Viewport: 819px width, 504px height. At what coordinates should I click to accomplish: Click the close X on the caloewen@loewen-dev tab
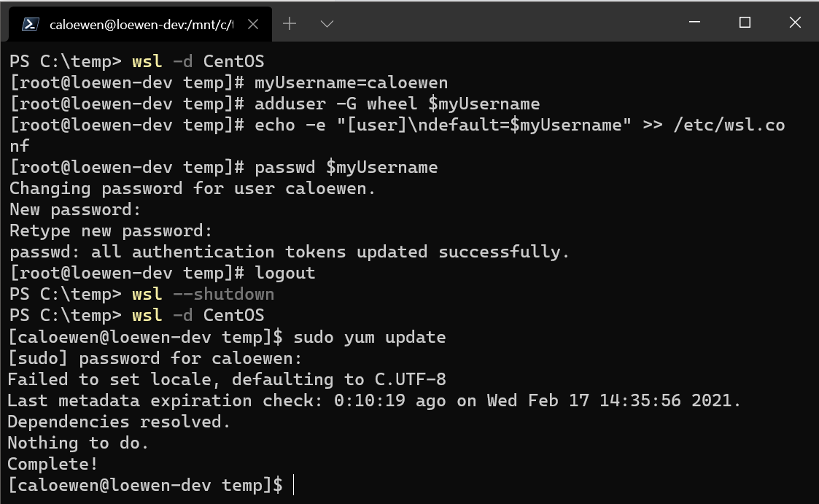click(x=252, y=23)
